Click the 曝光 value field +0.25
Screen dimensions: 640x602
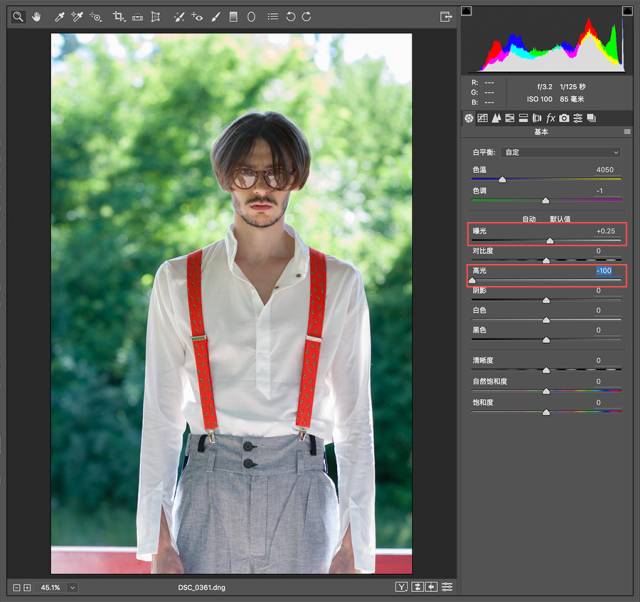pos(606,231)
